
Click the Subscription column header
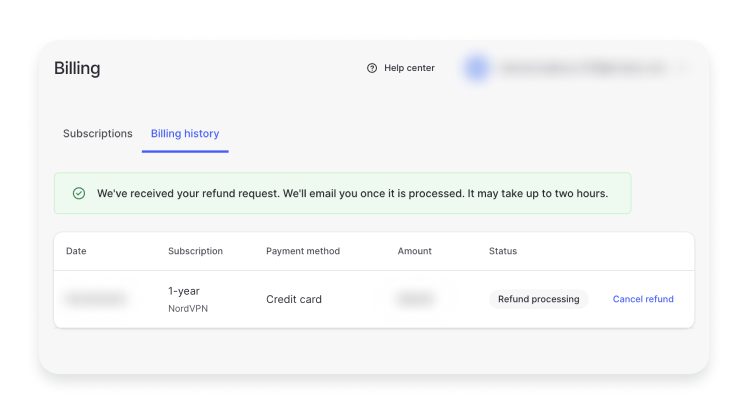(195, 251)
